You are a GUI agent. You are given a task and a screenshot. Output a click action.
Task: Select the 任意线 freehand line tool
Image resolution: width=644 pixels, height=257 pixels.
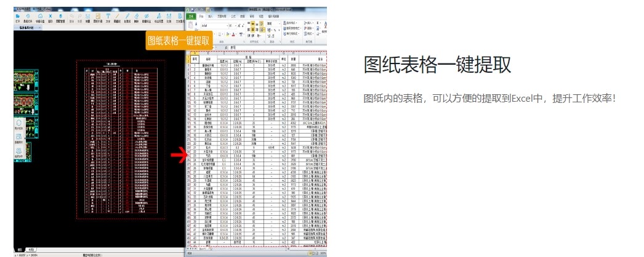click(x=127, y=18)
